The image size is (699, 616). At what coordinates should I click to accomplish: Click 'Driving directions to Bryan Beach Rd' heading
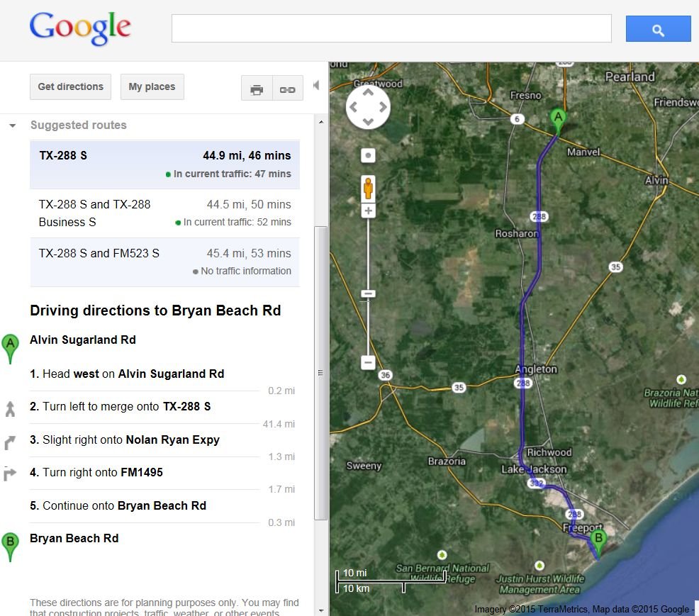click(x=155, y=310)
